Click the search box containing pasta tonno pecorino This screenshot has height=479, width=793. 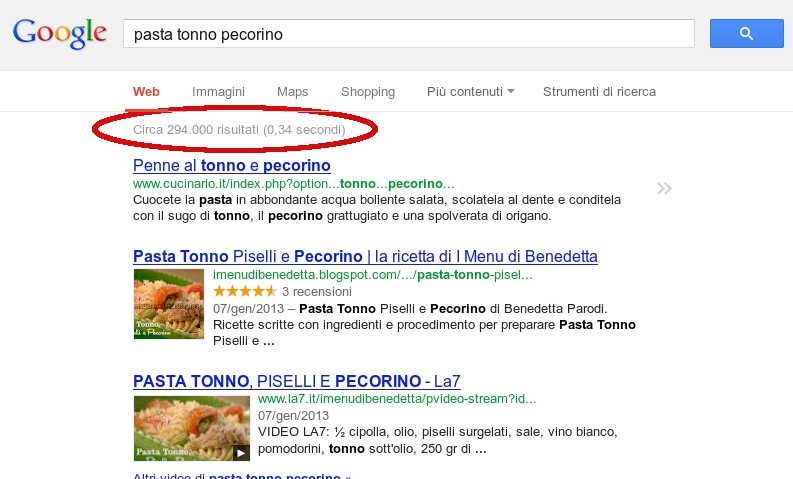[408, 34]
